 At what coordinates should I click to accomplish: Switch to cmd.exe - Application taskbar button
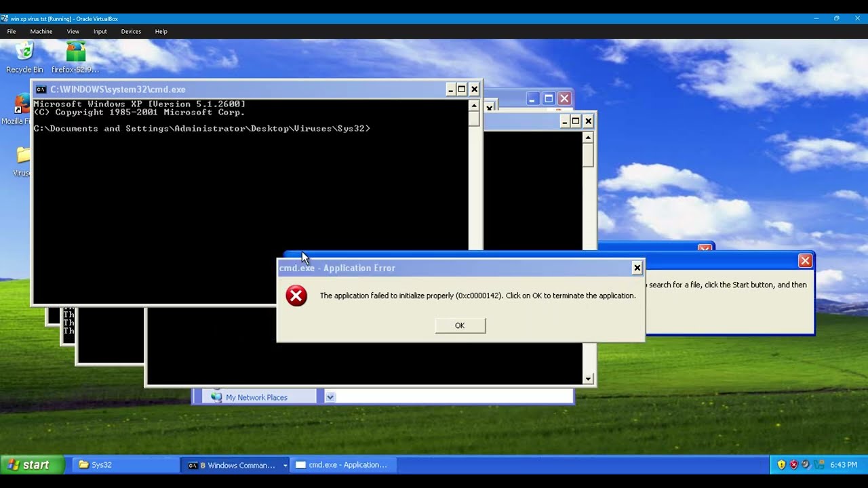[344, 465]
